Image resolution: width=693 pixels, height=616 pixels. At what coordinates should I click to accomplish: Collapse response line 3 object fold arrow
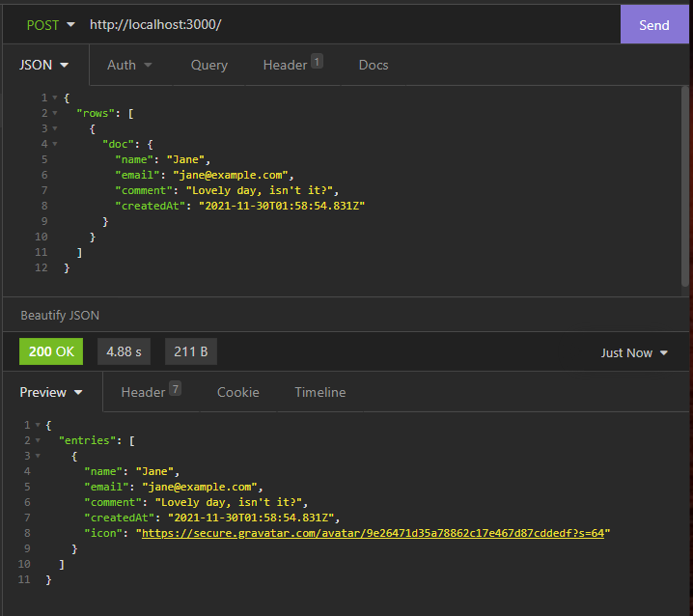point(38,456)
